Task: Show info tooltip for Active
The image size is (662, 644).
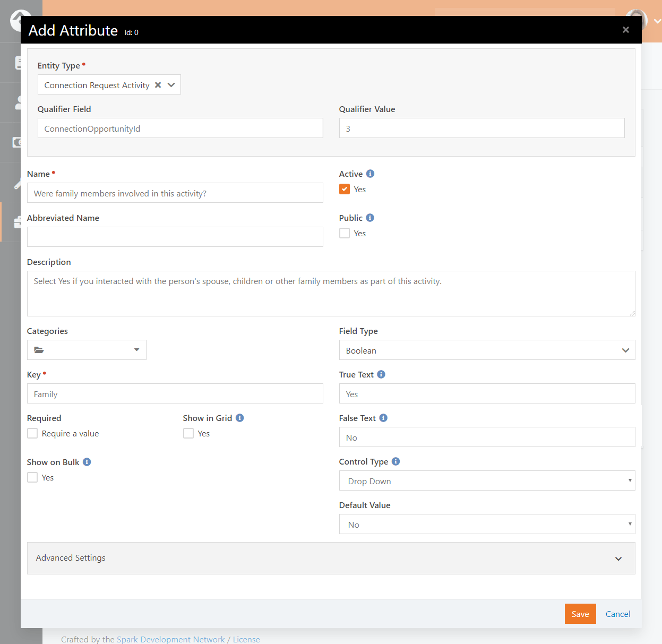Action: pyautogui.click(x=371, y=174)
